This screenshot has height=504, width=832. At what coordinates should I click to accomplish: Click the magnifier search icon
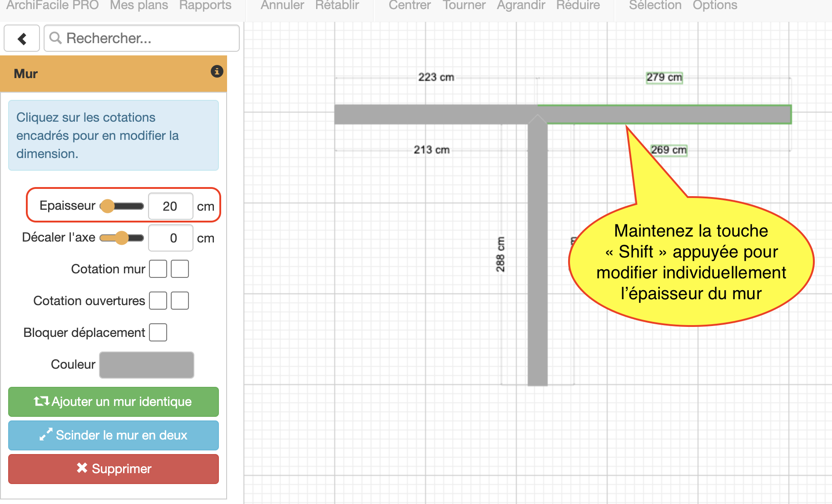[x=55, y=38]
